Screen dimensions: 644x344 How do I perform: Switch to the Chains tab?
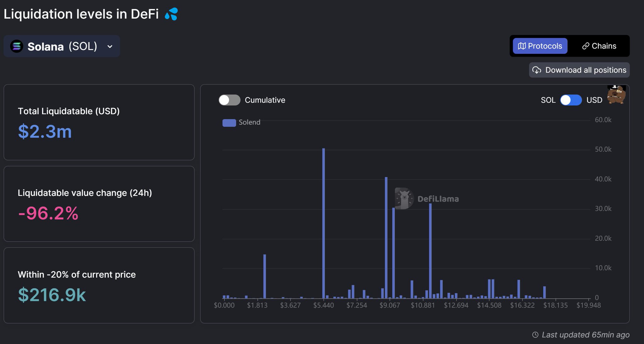point(599,46)
